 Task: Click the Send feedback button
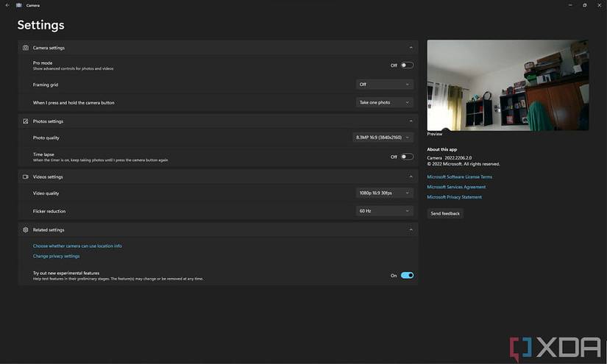pos(445,213)
